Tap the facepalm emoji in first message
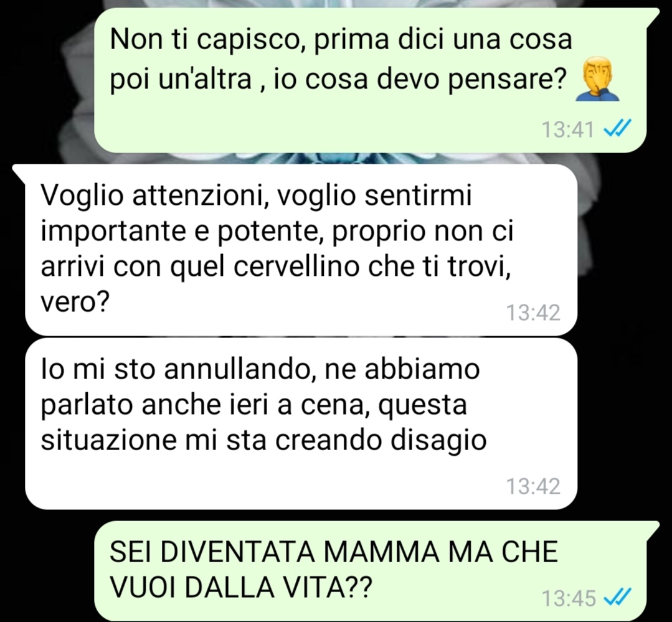The height and width of the screenshot is (622, 672). point(597,81)
